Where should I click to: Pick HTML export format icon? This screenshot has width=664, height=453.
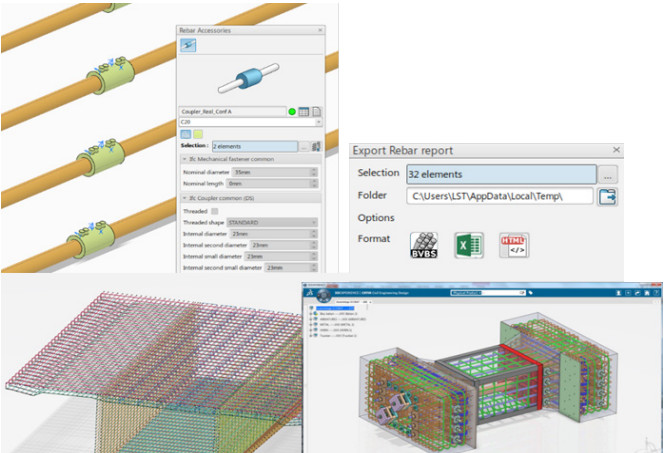[514, 245]
